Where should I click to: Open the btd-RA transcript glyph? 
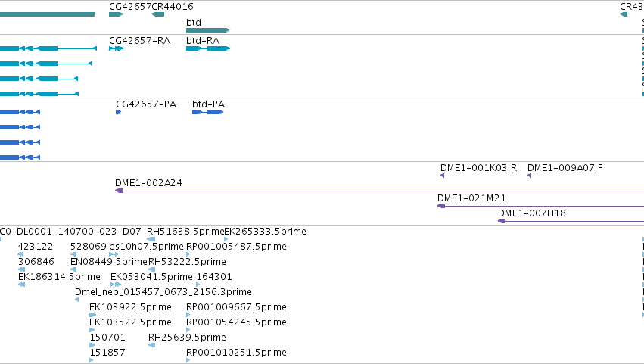pyautogui.click(x=208, y=48)
